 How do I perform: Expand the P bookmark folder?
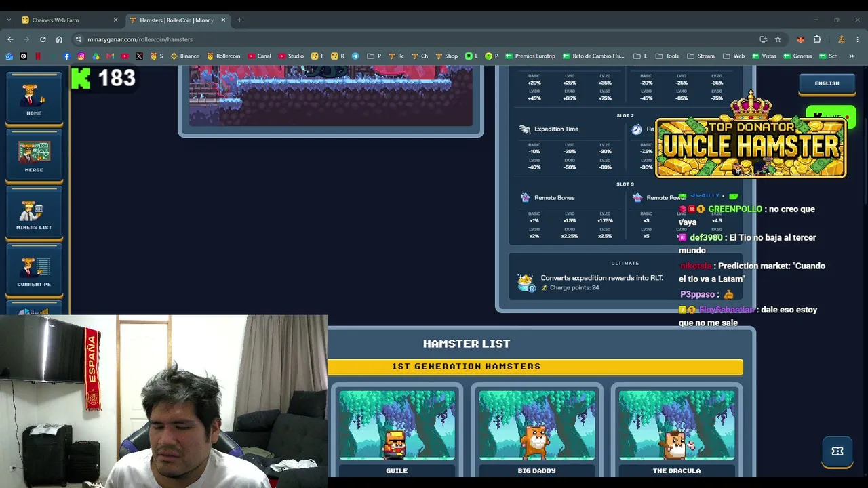pos(374,56)
